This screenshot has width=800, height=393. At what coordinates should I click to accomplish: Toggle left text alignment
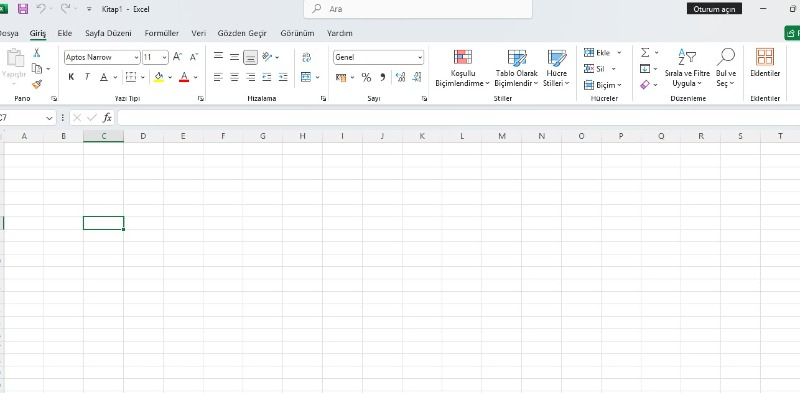[x=218, y=77]
